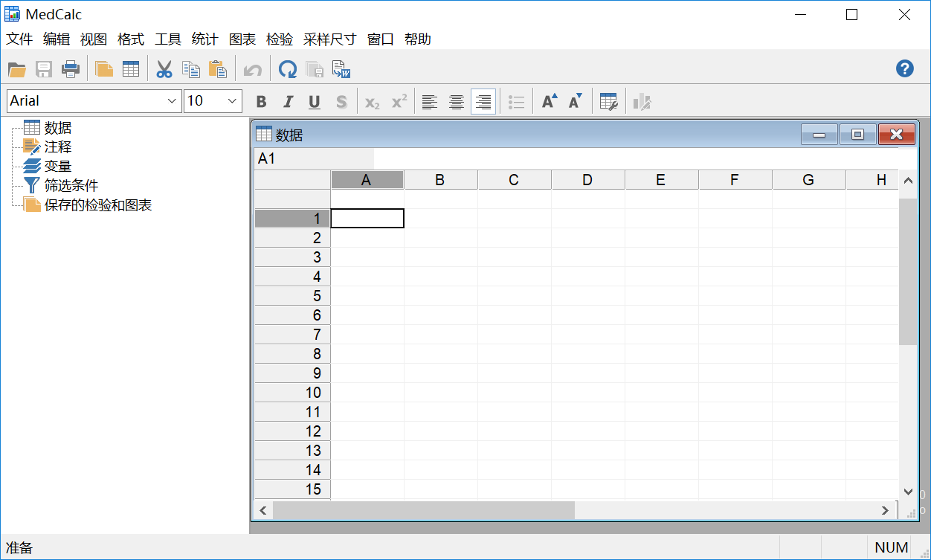Open the 检验 menu

coord(280,39)
